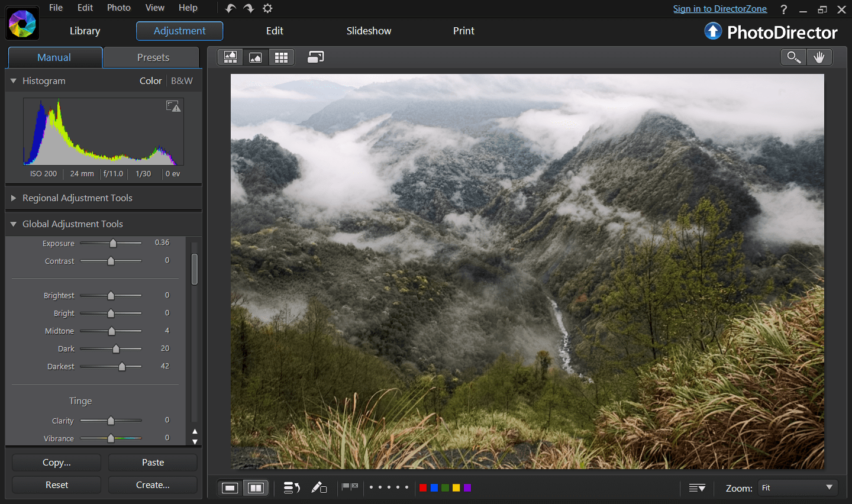
Task: Click the rotate history icon in bottom toolbar
Action: pyautogui.click(x=291, y=487)
